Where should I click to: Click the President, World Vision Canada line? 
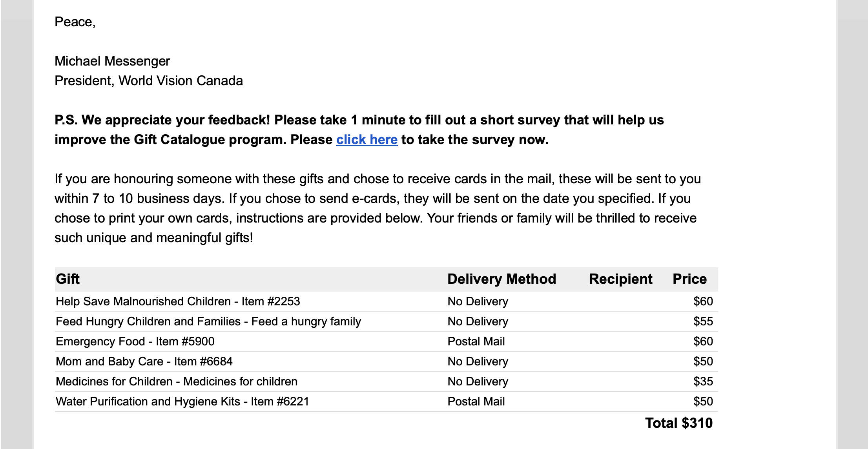point(149,81)
